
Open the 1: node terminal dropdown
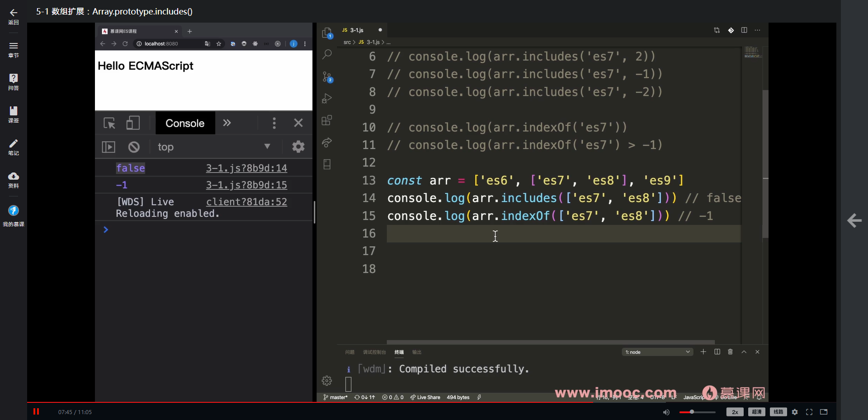pos(657,352)
